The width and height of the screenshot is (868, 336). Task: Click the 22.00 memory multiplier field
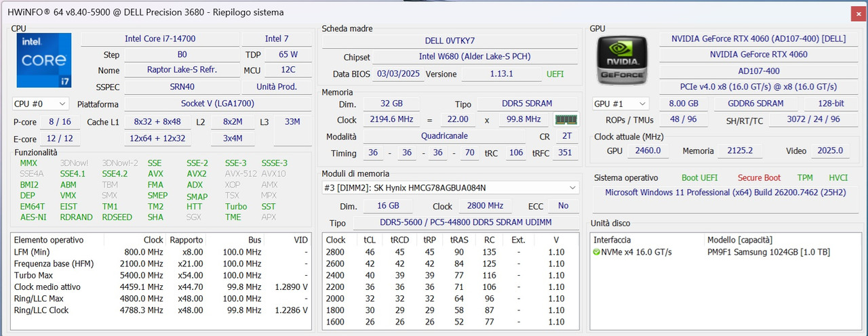click(458, 119)
